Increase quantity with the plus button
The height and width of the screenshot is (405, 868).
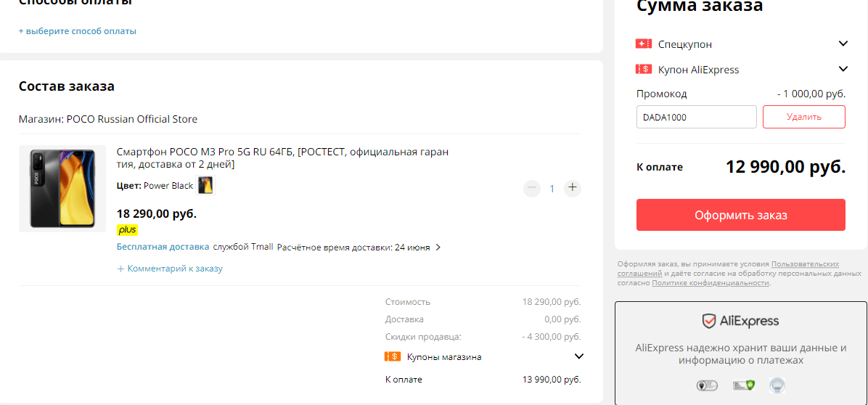[x=573, y=188]
